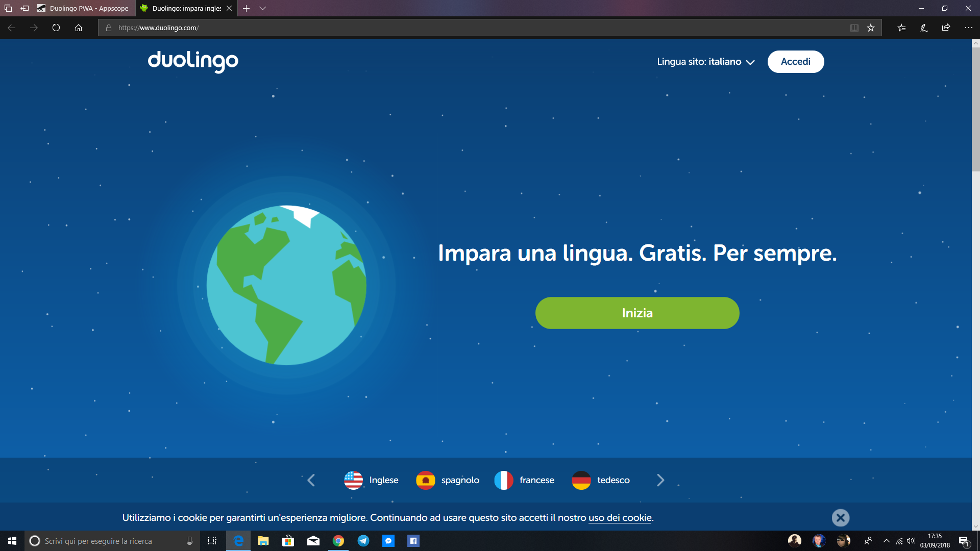
Task: Select the Inglese flag icon
Action: [x=353, y=480]
